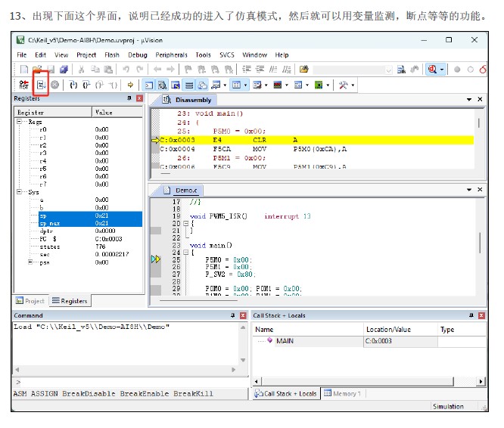Open the Analysis windows dropdown arrow

pos(286,85)
